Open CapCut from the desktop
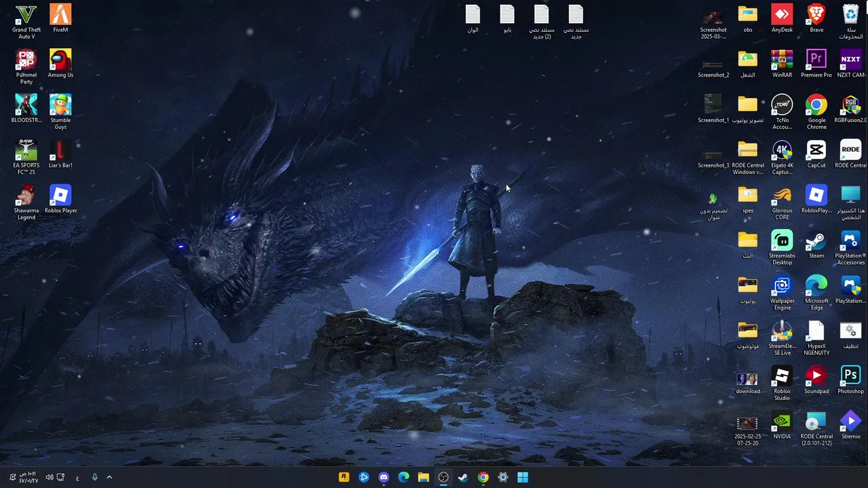This screenshot has width=868, height=488. [816, 154]
